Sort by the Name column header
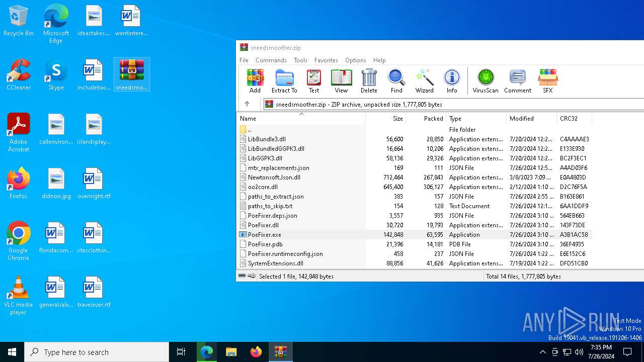 click(301, 119)
